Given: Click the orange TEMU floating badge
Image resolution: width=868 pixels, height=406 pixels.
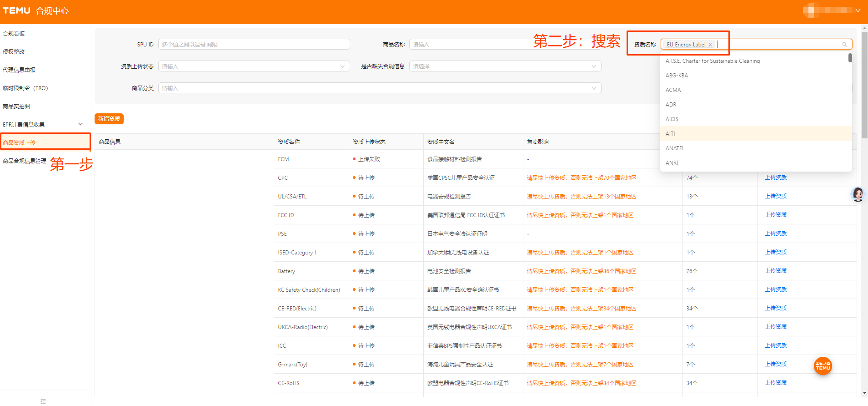Looking at the screenshot, I should [823, 366].
